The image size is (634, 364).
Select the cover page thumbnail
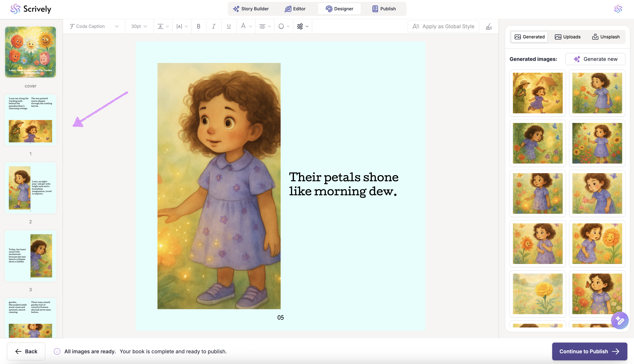click(30, 52)
